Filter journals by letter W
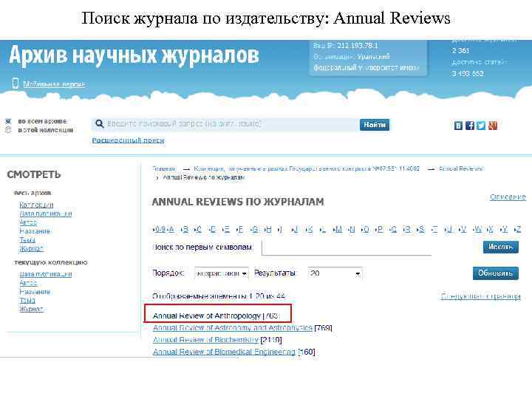The width and height of the screenshot is (532, 399). coord(477,230)
